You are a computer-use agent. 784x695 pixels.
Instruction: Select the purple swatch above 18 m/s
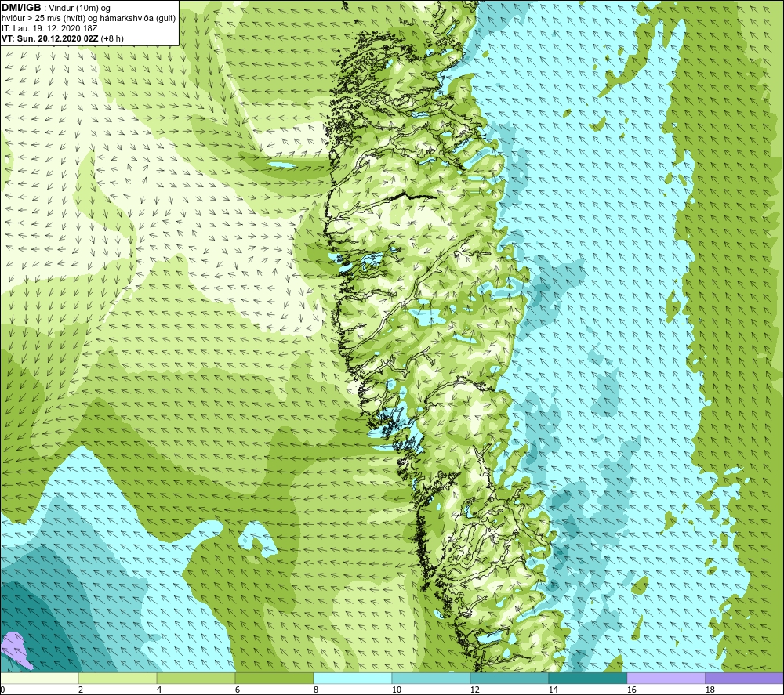point(745,678)
